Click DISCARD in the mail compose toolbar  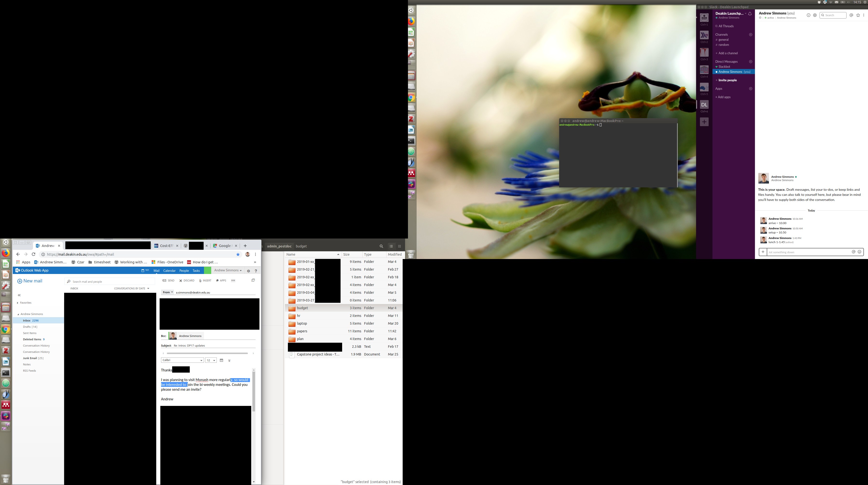[x=187, y=280]
